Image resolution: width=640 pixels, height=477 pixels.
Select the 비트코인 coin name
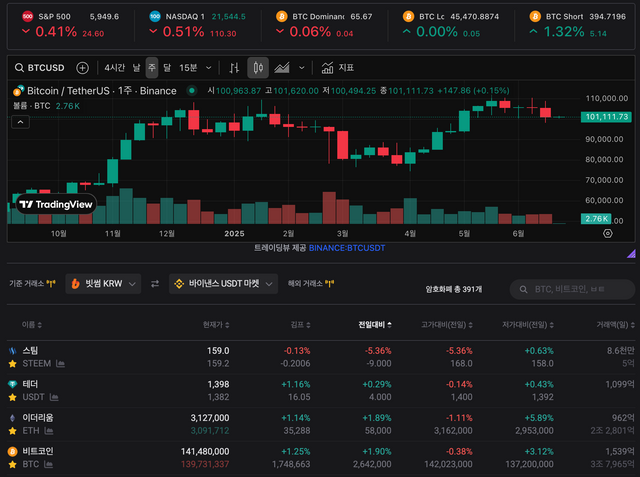pyautogui.click(x=38, y=451)
